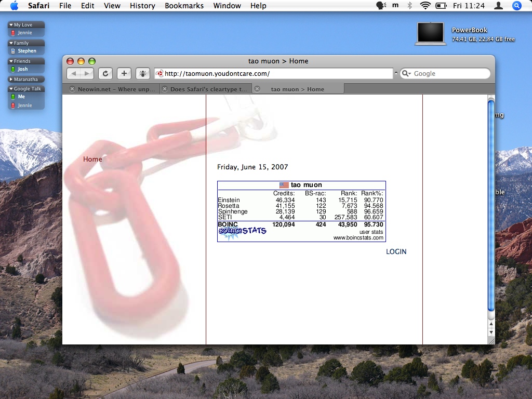Click the BOINCstats logo image
The height and width of the screenshot is (399, 532).
(242, 232)
